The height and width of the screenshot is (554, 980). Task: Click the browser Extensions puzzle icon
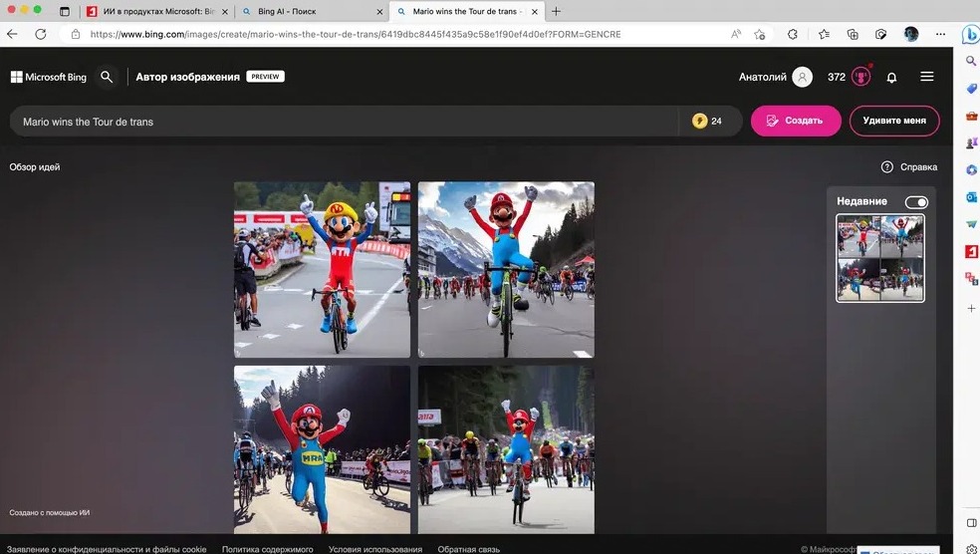click(x=793, y=34)
